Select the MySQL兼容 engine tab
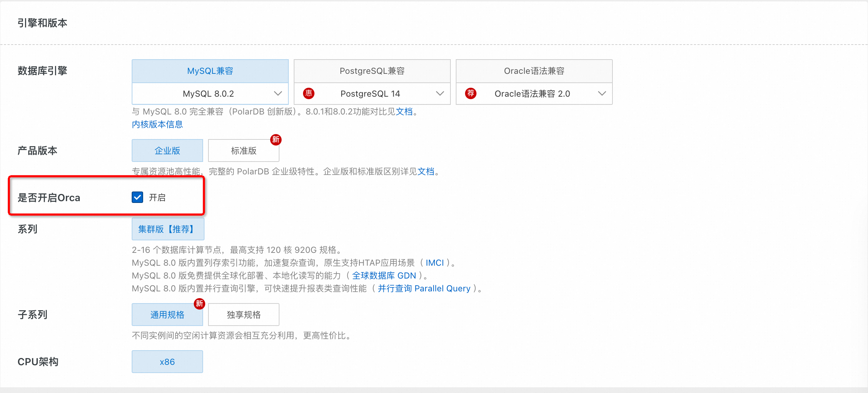 210,71
